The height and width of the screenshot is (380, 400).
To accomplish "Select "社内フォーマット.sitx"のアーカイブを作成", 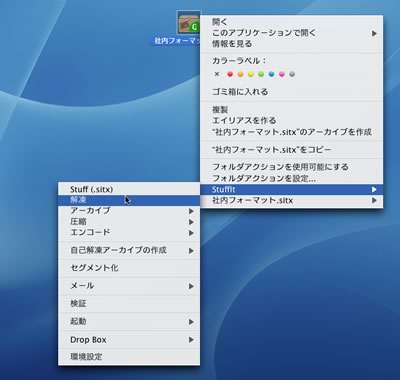I will pos(292,132).
